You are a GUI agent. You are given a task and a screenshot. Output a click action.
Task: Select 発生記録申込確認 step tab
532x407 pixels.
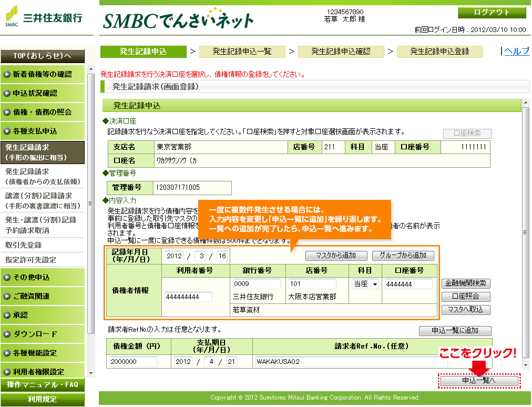(x=341, y=52)
